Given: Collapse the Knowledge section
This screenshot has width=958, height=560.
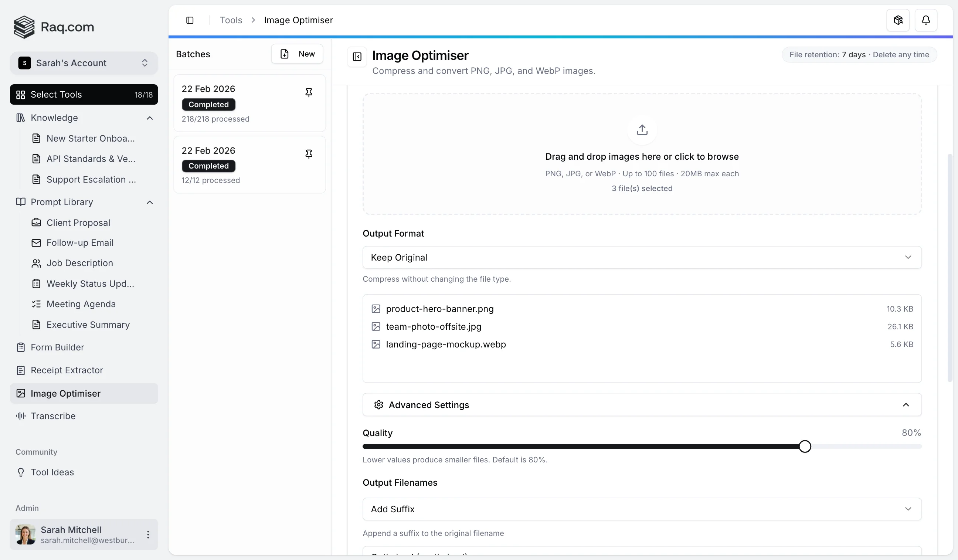Looking at the screenshot, I should point(149,118).
